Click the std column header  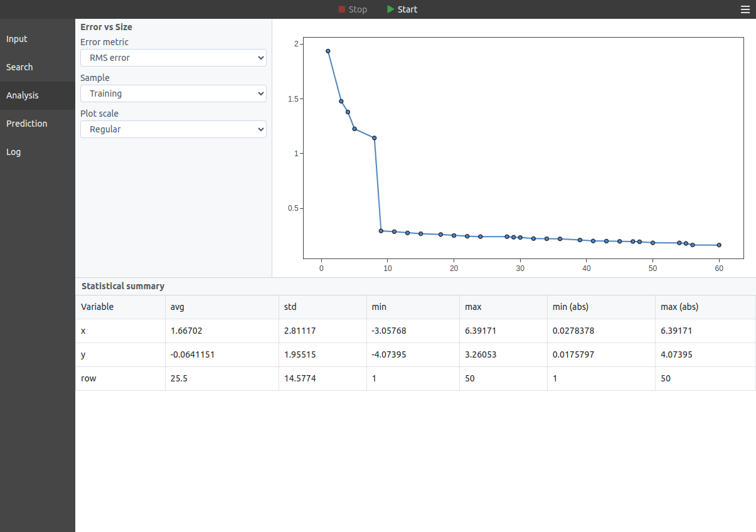click(290, 307)
